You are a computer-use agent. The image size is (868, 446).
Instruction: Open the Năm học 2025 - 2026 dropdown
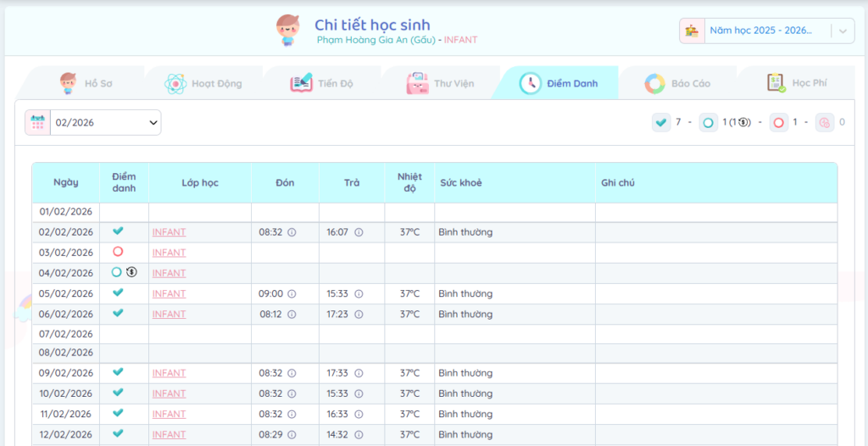(x=760, y=31)
